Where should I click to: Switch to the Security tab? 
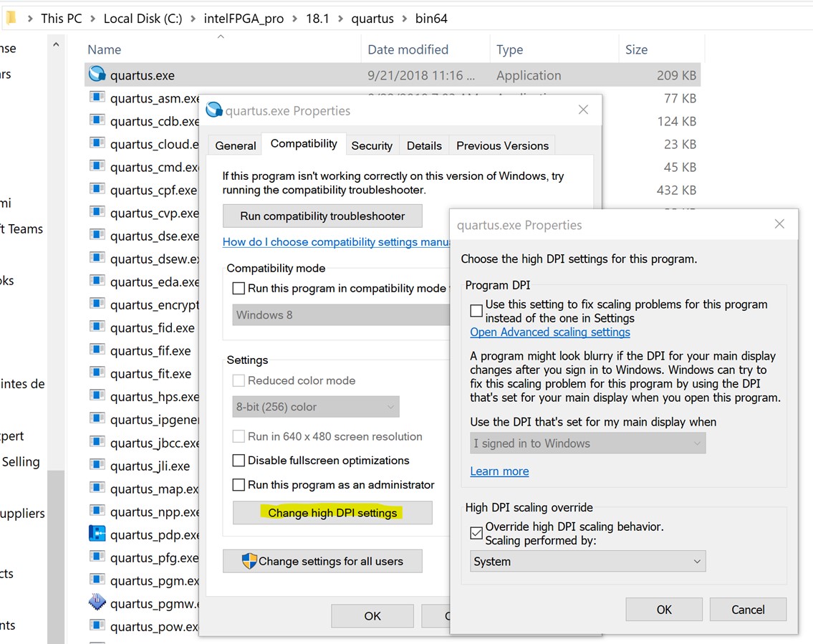(372, 145)
